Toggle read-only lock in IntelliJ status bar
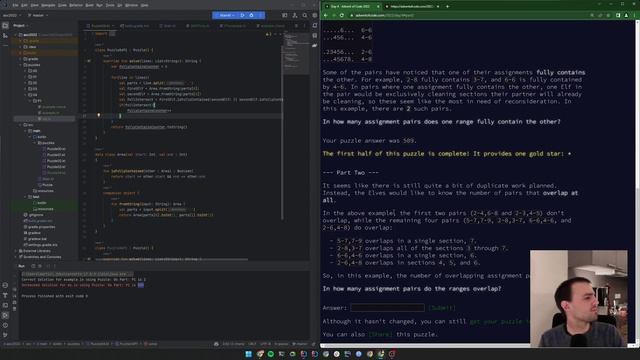Image resolution: width=640 pixels, height=360 pixels. coord(313,344)
